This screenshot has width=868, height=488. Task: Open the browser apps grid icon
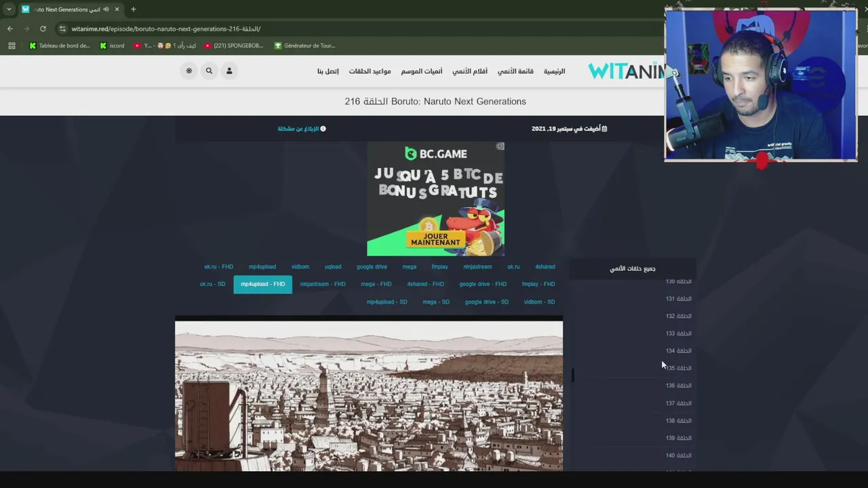pos(12,45)
